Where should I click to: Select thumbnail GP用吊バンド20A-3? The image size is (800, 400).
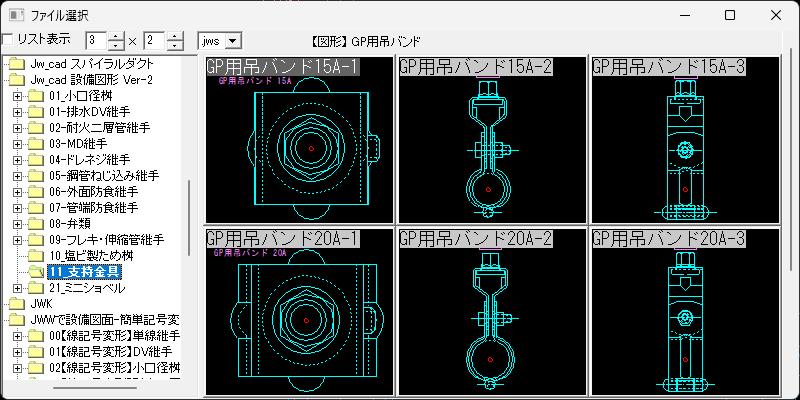pyautogui.click(x=685, y=312)
